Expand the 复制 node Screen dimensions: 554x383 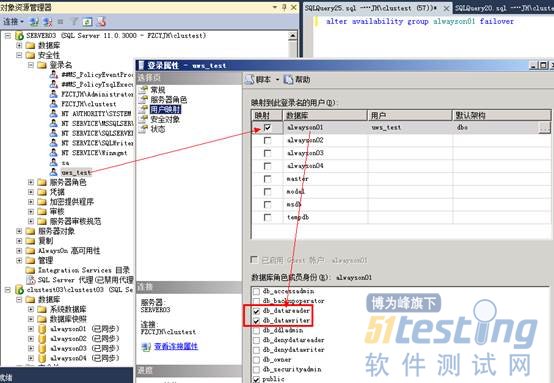19,241
